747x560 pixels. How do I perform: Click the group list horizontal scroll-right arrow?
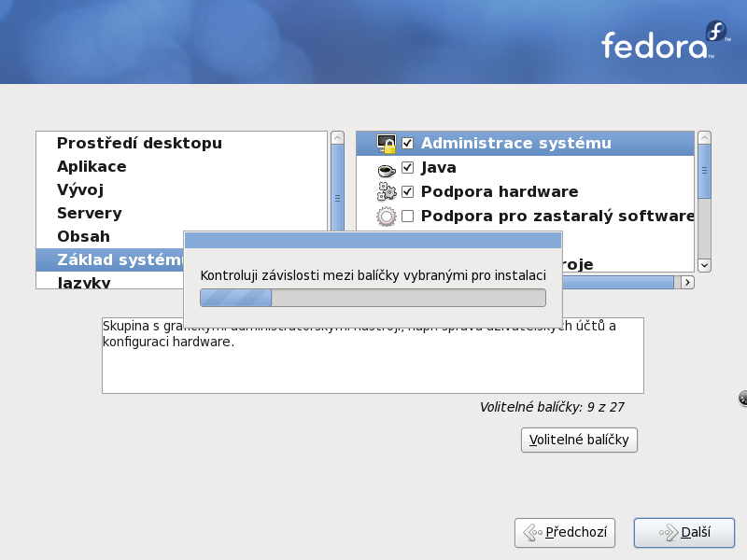click(x=687, y=283)
